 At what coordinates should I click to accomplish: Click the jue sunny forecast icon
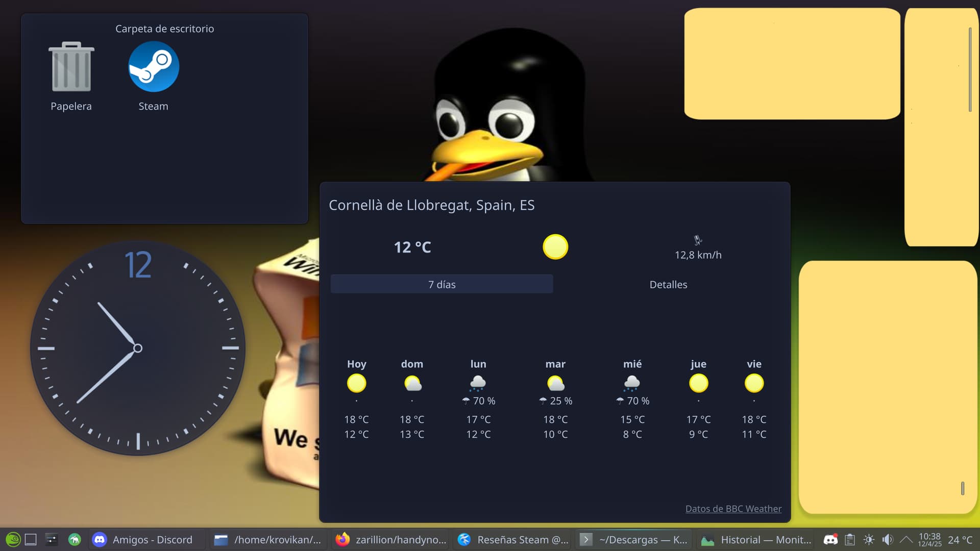point(698,383)
